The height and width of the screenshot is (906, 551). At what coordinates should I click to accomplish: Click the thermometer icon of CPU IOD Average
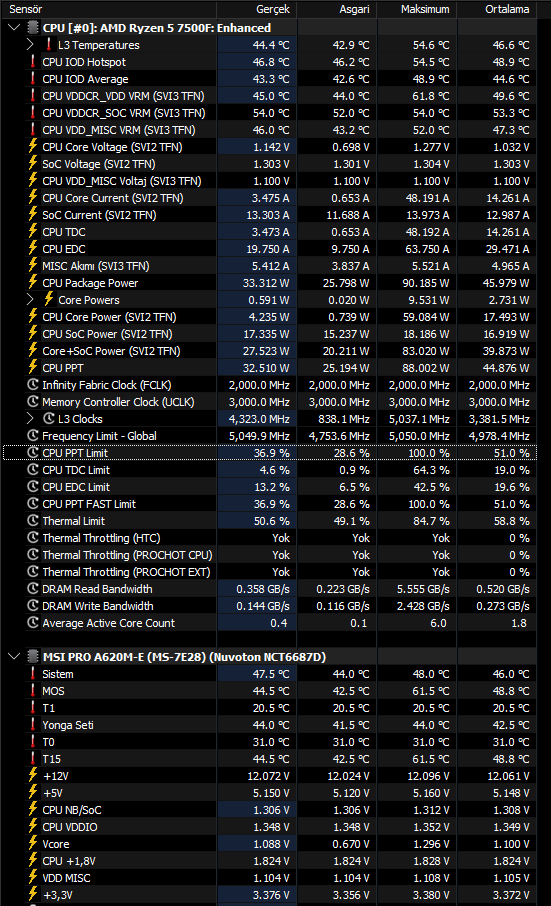coord(33,79)
